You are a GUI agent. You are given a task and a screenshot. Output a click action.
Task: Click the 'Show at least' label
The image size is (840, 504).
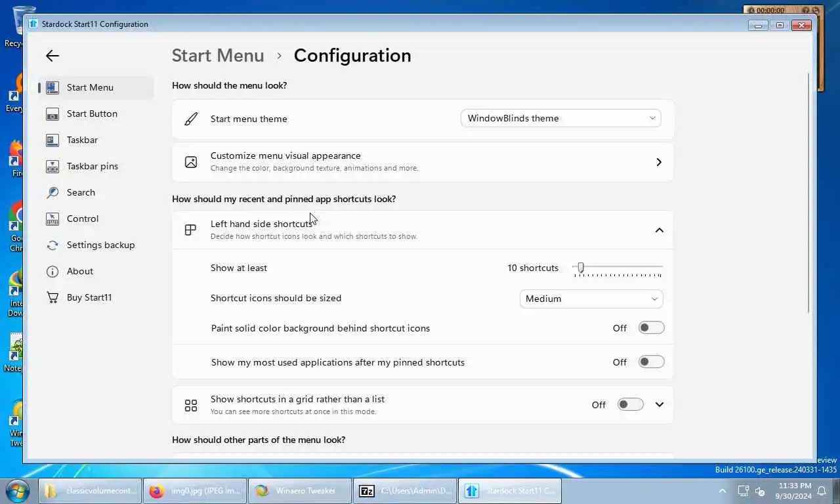click(x=239, y=268)
